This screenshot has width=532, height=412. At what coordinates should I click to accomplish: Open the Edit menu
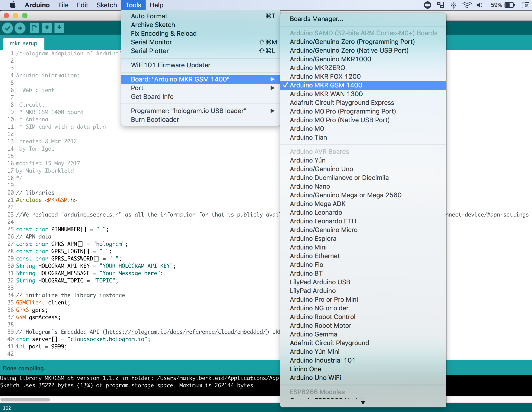[x=82, y=5]
